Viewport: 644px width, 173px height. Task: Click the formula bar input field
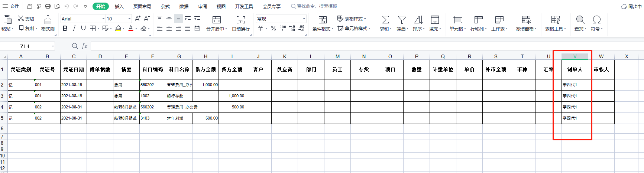[367, 46]
